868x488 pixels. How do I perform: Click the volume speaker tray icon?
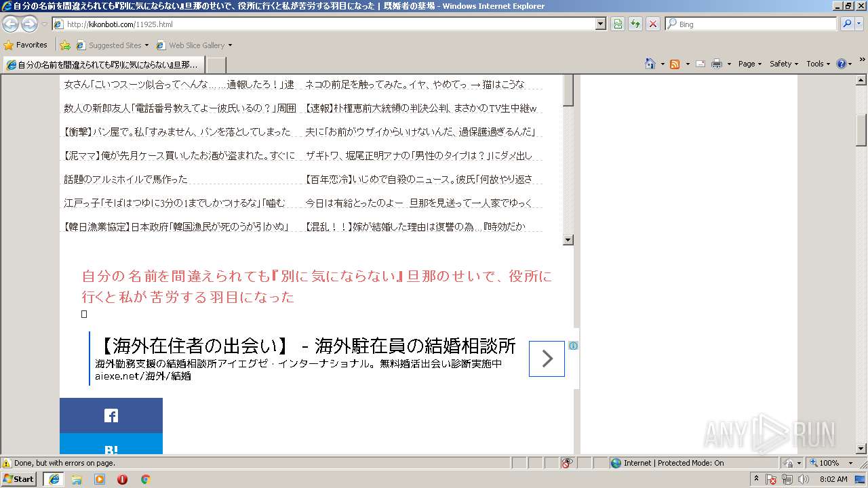pyautogui.click(x=804, y=479)
